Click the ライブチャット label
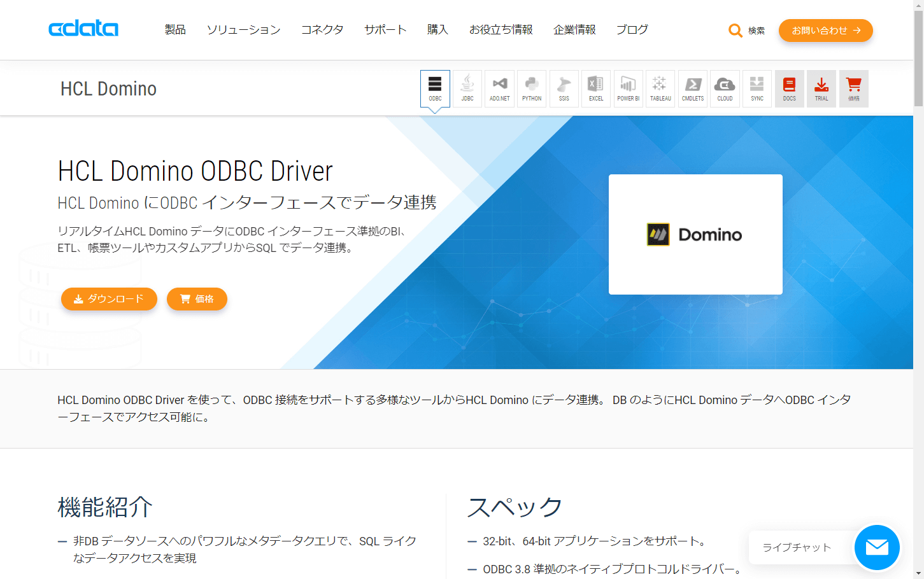 click(797, 547)
